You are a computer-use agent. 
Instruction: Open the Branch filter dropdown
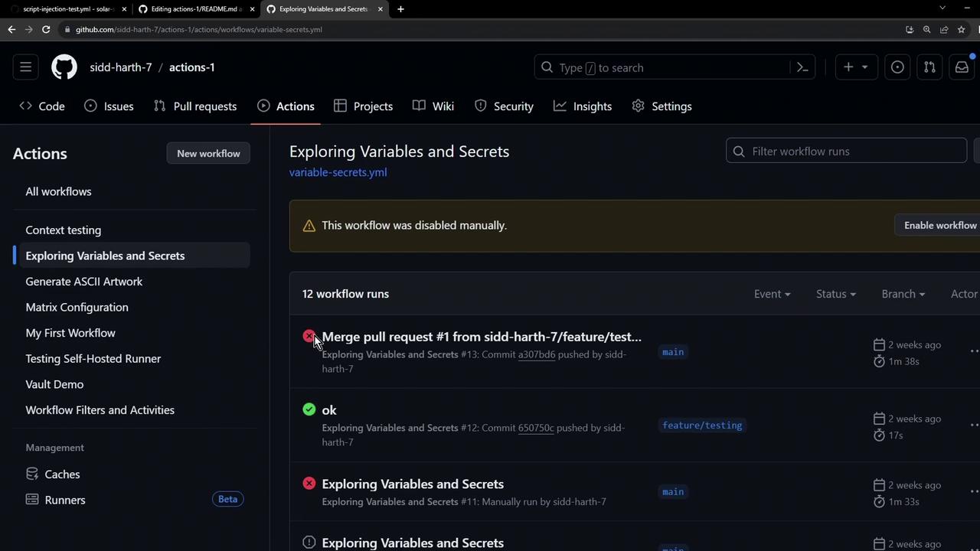[903, 294]
